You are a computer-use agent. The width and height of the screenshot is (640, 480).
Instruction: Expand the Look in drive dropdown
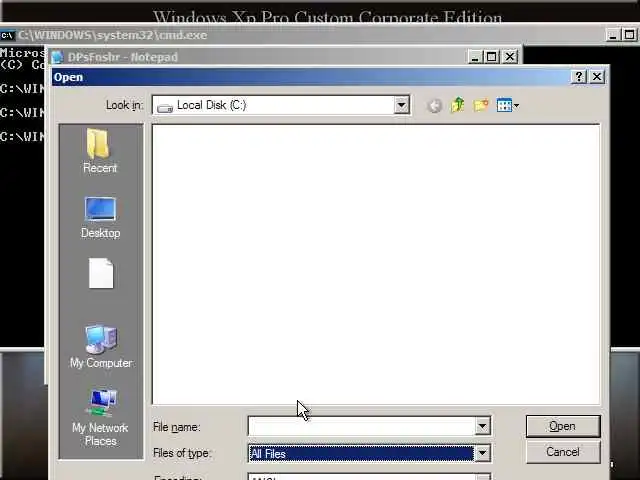pos(401,105)
